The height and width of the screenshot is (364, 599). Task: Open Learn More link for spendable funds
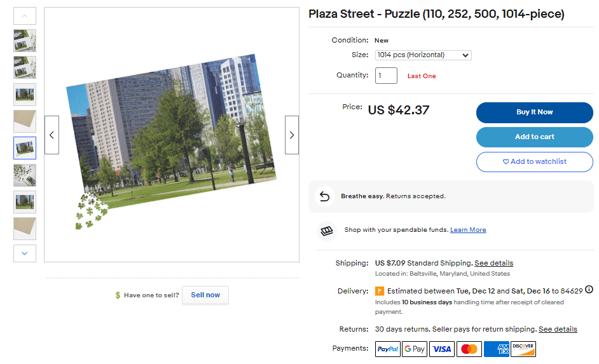point(468,230)
